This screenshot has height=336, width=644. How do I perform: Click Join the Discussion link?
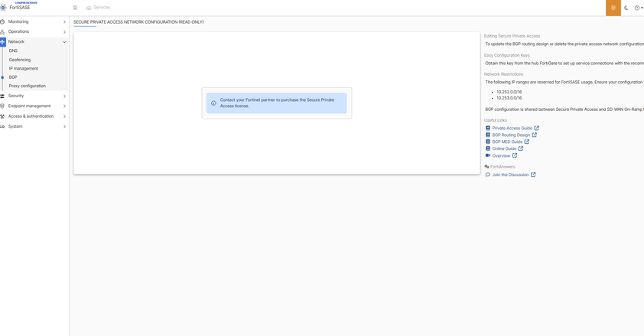click(x=510, y=175)
